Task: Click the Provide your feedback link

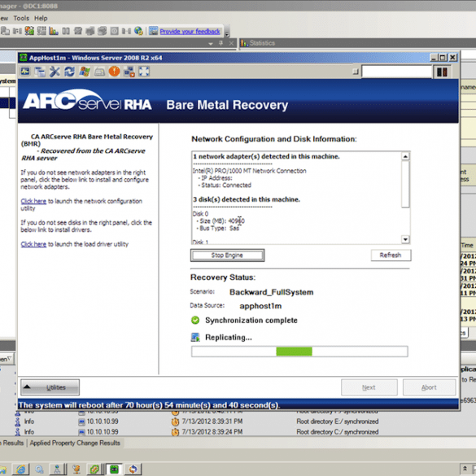Action: click(x=190, y=31)
